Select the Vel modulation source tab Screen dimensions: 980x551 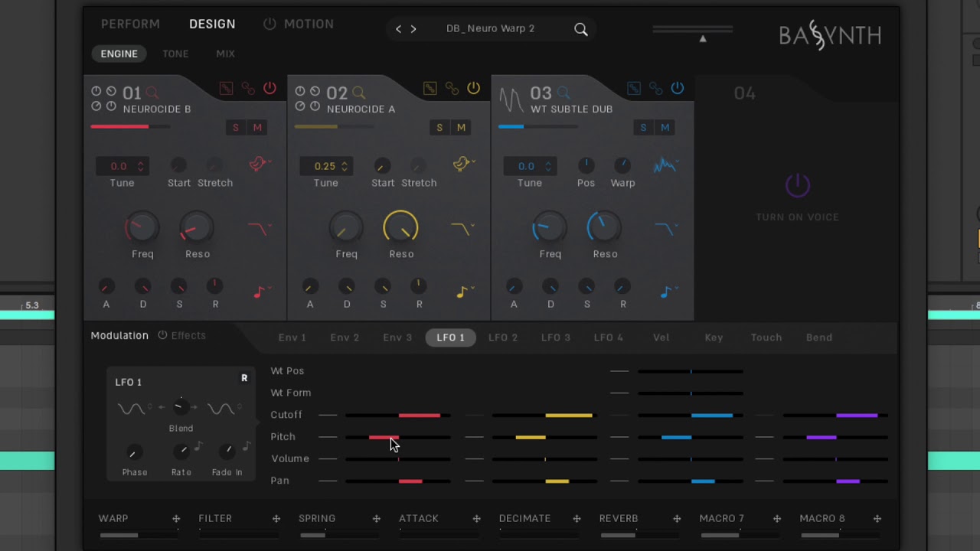[661, 337]
